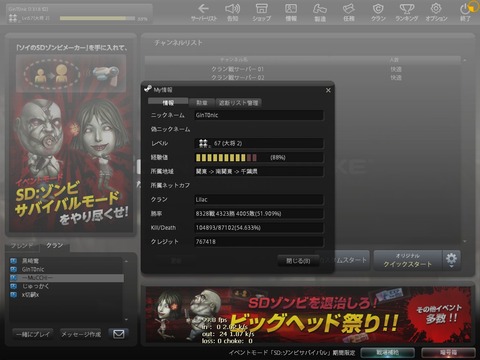Click the メッセージ作成 button
Screen dimensions: 480x360
point(81,334)
